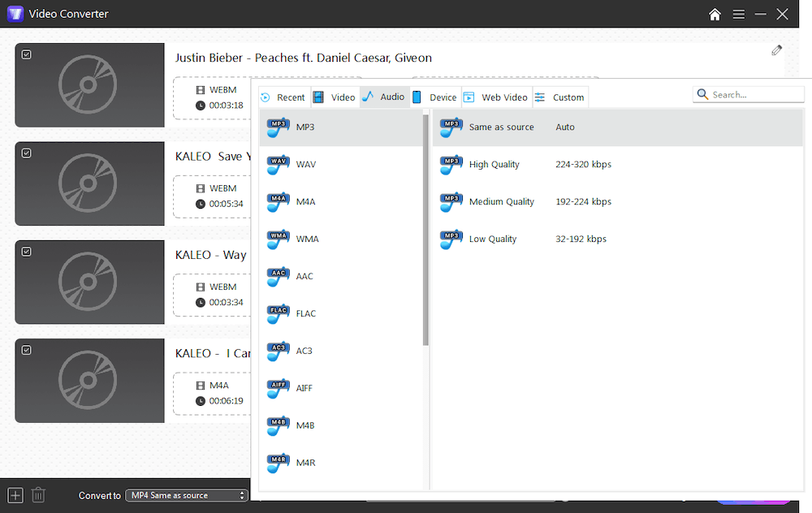Image resolution: width=812 pixels, height=513 pixels.
Task: Click the M4A format icon
Action: 278,202
